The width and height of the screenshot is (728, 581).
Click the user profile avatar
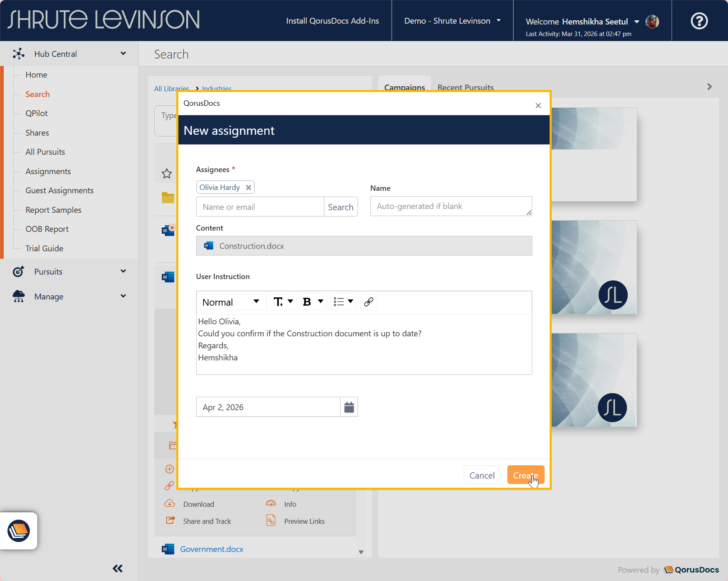(653, 22)
